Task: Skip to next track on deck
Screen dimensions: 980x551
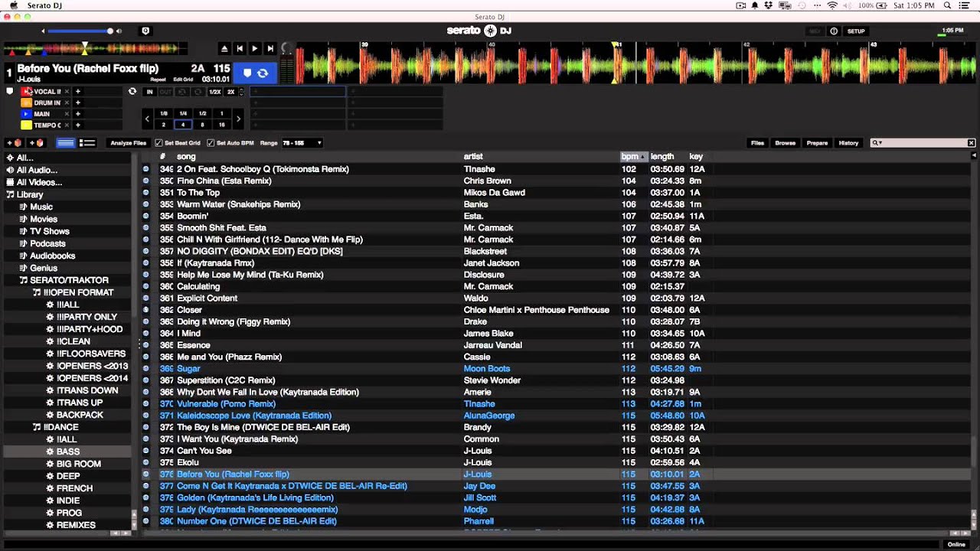Action: 270,48
